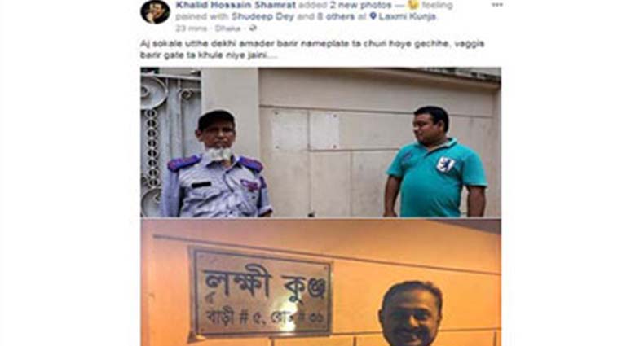Viewport: 644px width, 346px height.
Task: Click the man in the teal polo shirt
Action: [435, 161]
